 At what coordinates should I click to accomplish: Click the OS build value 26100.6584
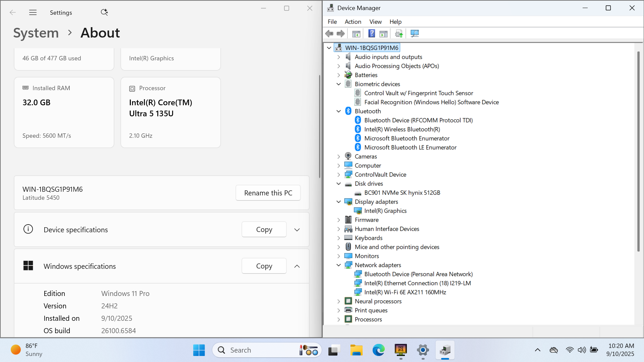(118, 331)
